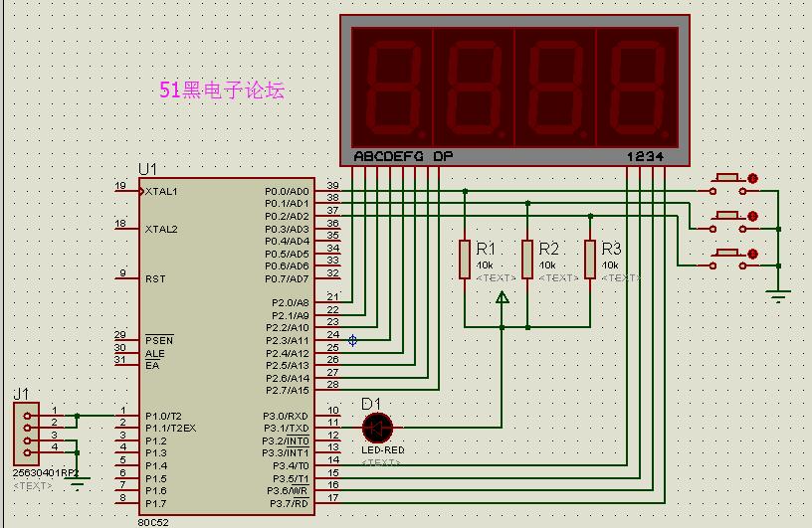Image resolution: width=812 pixels, height=528 pixels.
Task: Click the 25630401RP2 connector label
Action: point(46,473)
